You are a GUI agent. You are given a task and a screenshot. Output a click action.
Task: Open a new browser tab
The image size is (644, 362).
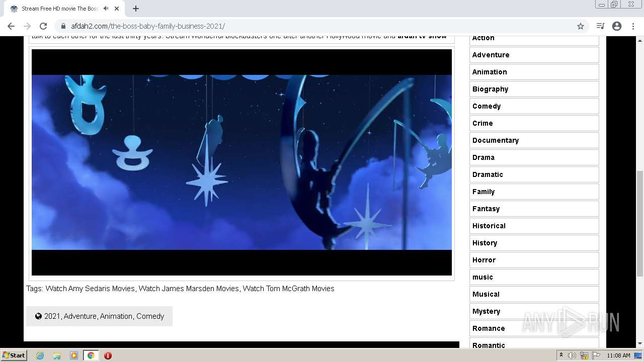pos(136,9)
